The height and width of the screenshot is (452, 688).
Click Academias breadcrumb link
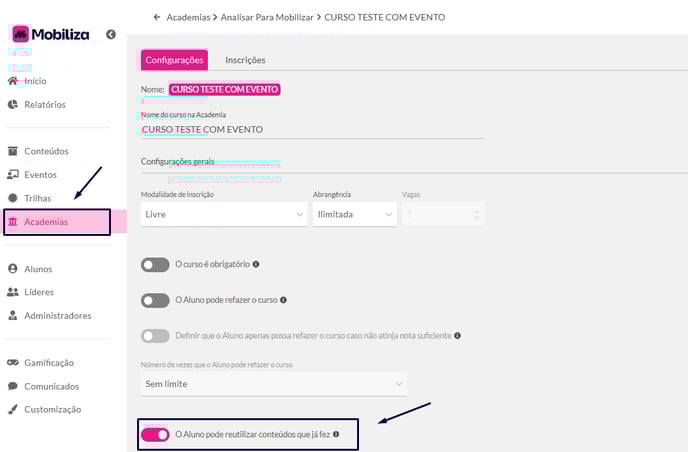[x=188, y=17]
